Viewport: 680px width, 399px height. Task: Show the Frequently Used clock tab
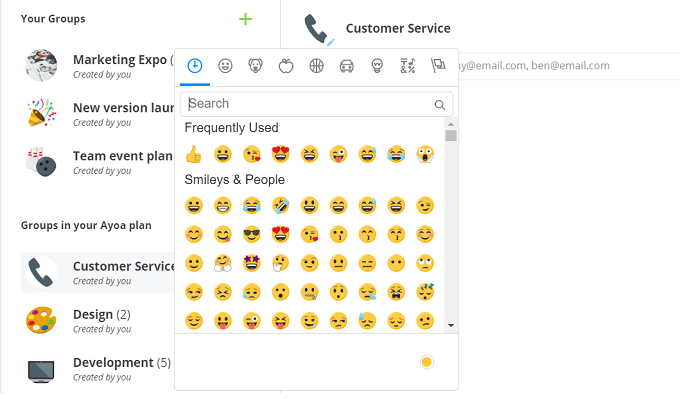point(195,66)
